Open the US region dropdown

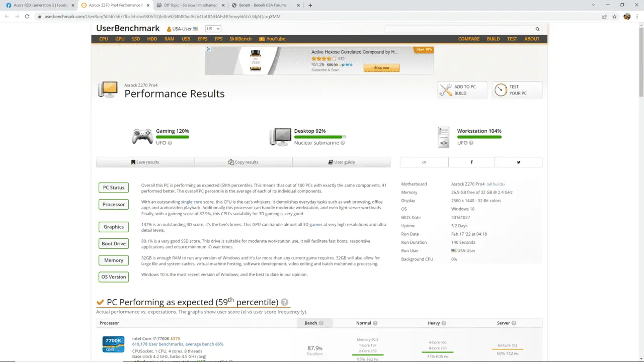pyautogui.click(x=212, y=29)
